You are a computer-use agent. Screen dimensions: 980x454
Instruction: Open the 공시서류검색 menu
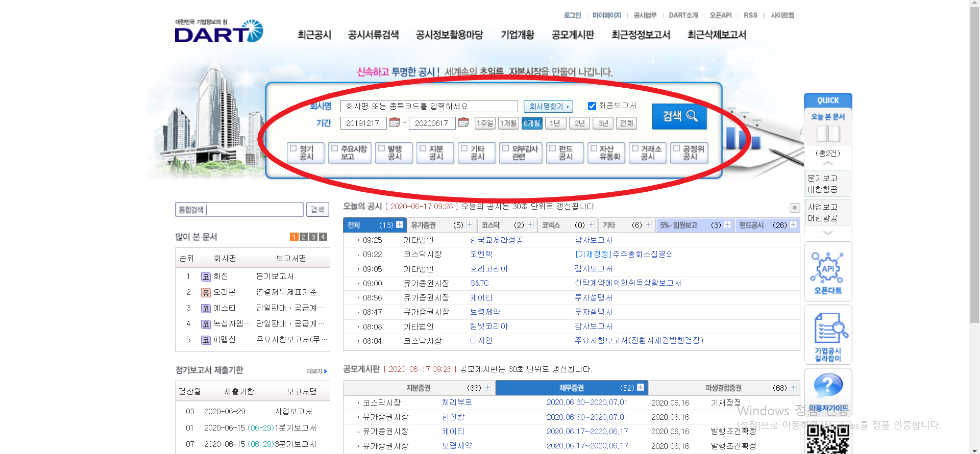(373, 35)
